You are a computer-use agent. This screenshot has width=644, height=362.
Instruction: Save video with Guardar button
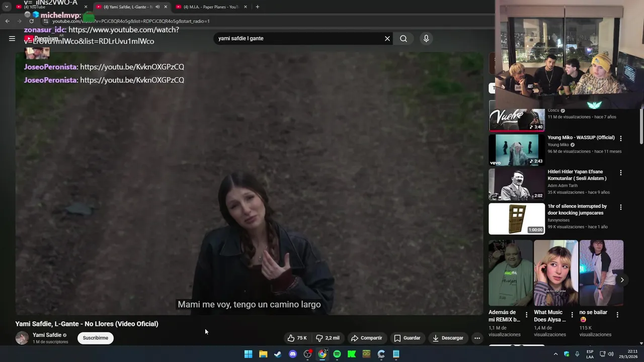(407, 338)
